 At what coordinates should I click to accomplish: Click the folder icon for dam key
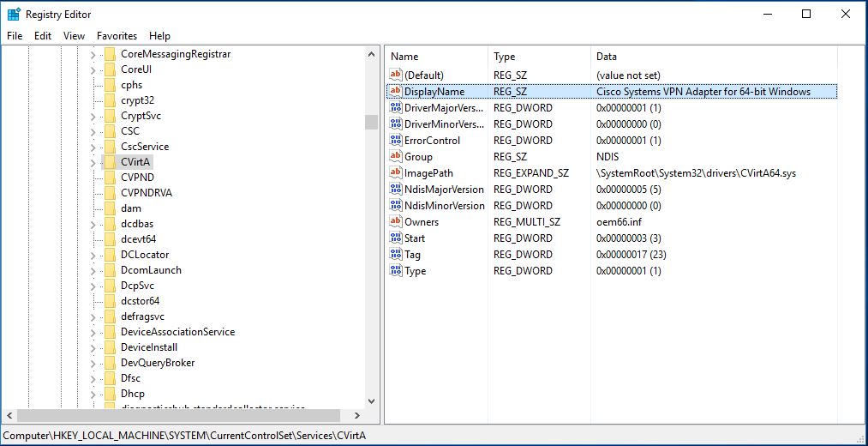click(110, 208)
